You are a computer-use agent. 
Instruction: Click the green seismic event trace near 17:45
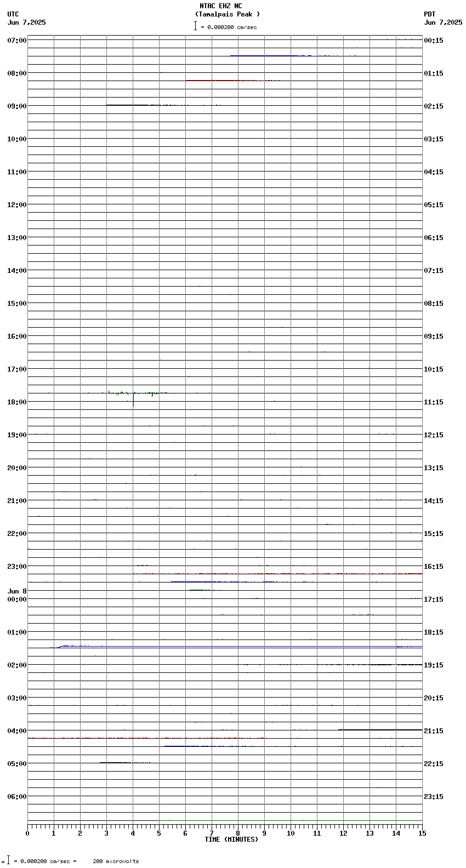tap(138, 393)
